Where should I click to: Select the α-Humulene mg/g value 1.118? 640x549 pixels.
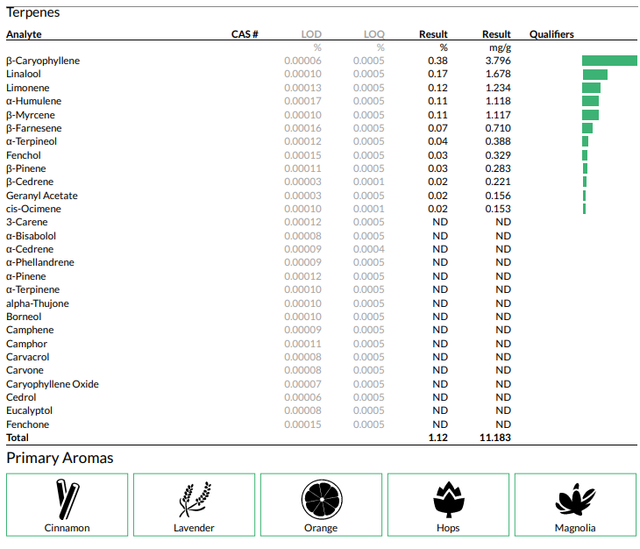click(498, 101)
